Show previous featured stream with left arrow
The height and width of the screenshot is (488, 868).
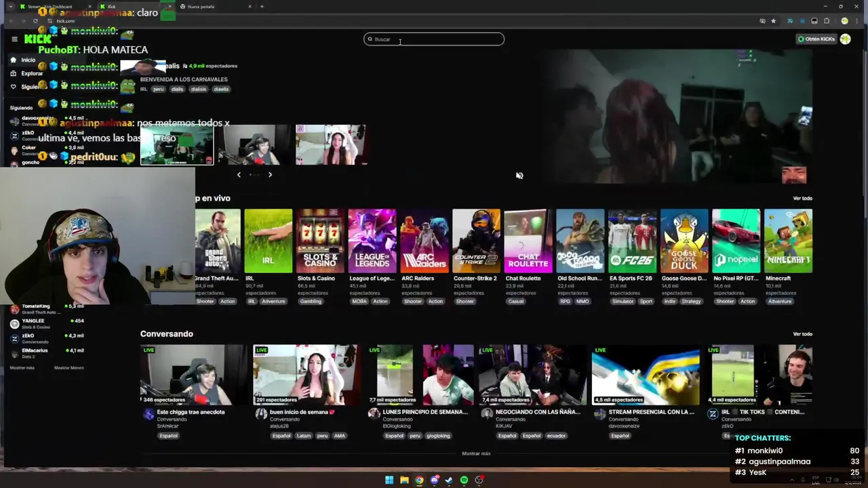tap(239, 175)
